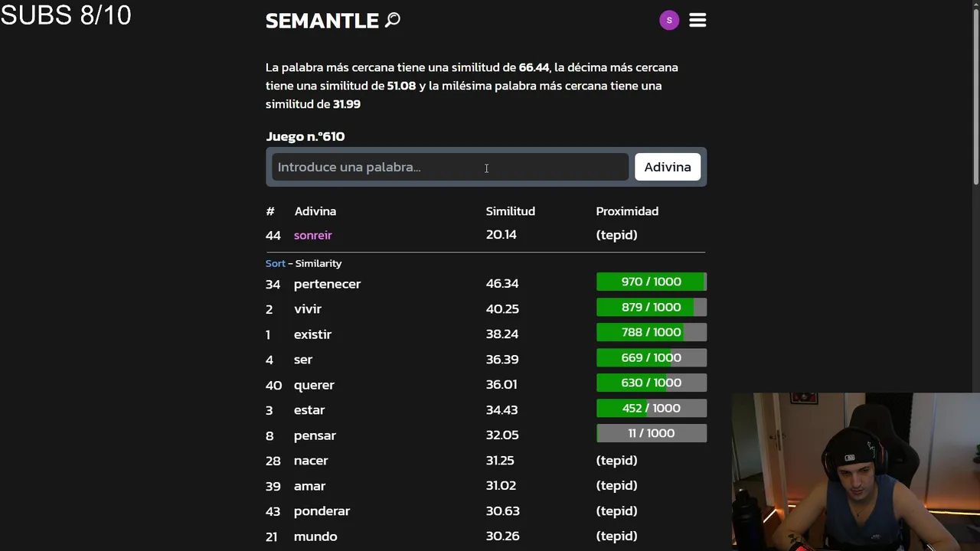Screen dimensions: 980x551
Task: Focus the word input field
Action: tap(449, 167)
